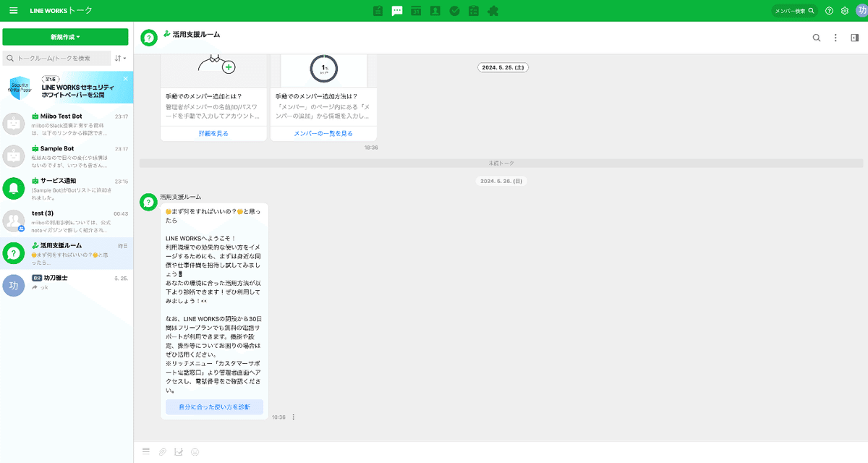The height and width of the screenshot is (463, 868).
Task: Toggle the right side panel icon
Action: pos(854,38)
